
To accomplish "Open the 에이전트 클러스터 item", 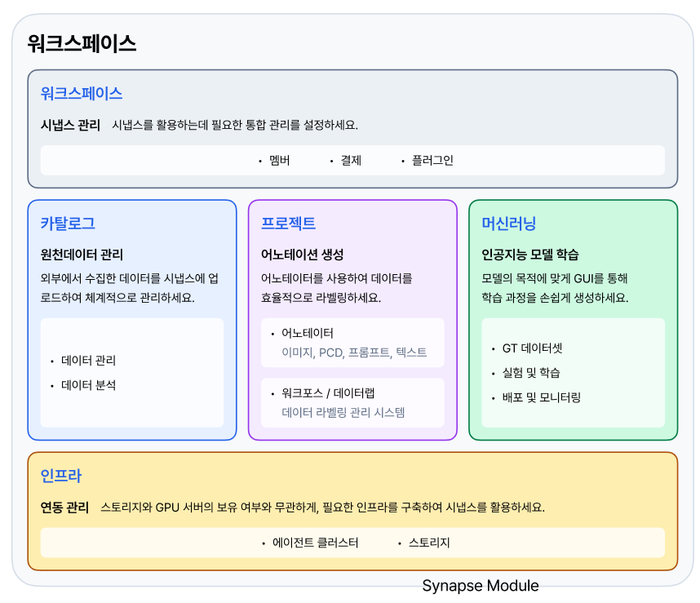I will click(x=315, y=543).
